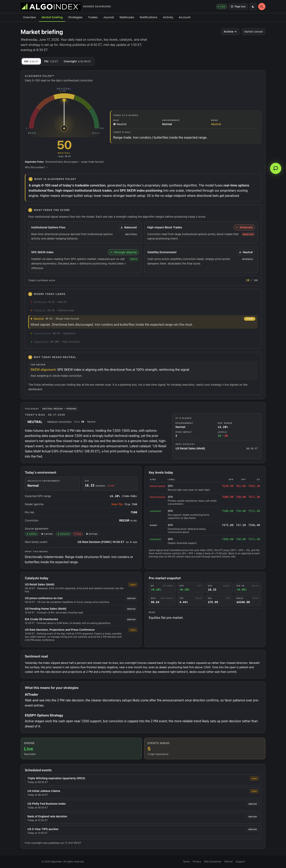Click the OIL WTI $75.99 tile
This screenshot has height=868, width=286.
click(219, 601)
